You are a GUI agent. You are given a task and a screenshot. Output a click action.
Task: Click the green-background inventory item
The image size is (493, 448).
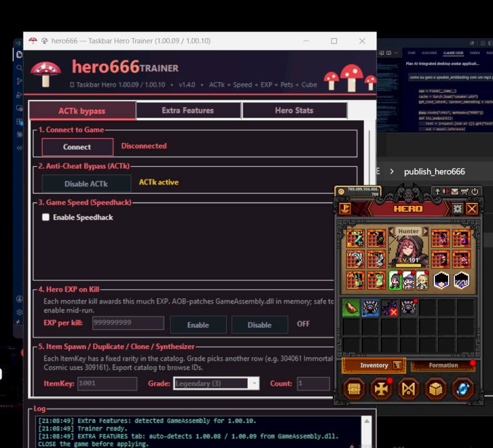(351, 307)
